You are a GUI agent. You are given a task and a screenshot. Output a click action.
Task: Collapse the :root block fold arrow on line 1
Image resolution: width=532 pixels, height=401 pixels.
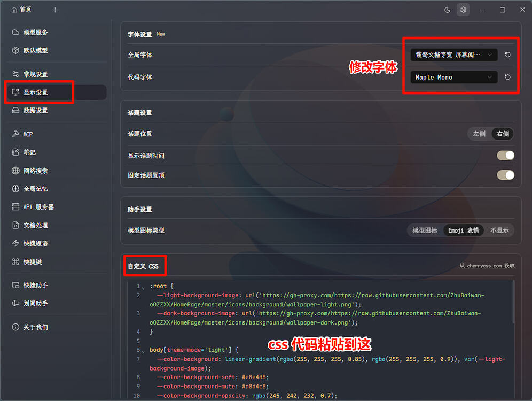(x=143, y=287)
